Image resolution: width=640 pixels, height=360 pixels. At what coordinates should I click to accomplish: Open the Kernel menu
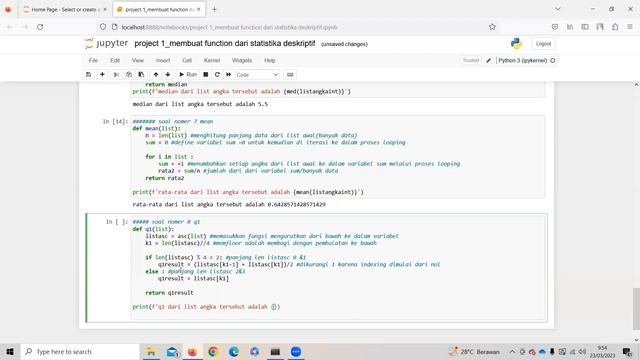tap(212, 60)
